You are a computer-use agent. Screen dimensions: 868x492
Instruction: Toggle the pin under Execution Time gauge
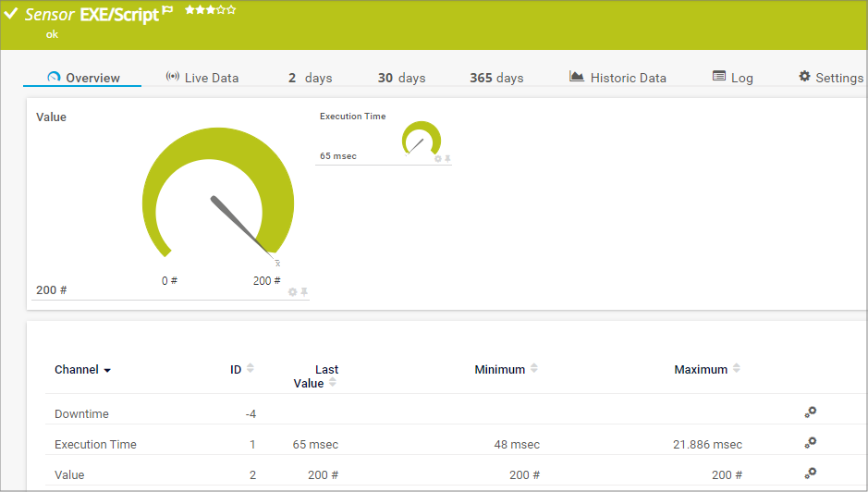(x=447, y=159)
